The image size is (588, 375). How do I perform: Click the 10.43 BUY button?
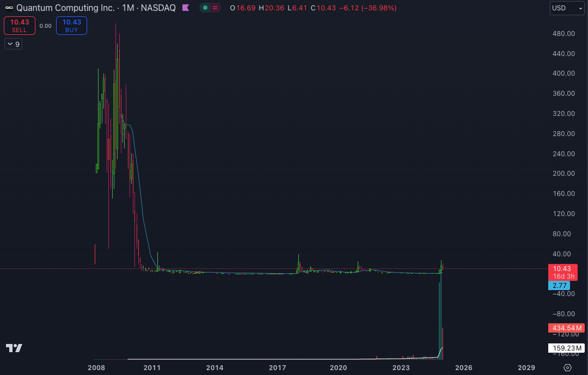pyautogui.click(x=72, y=26)
